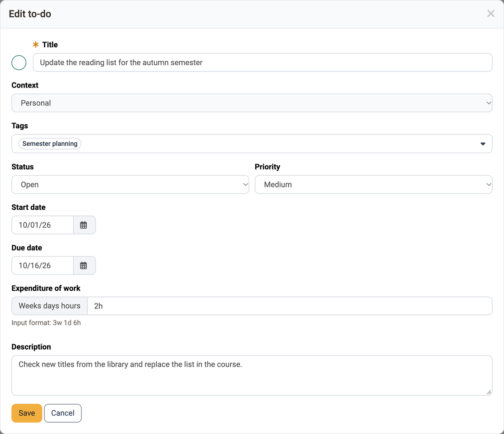Open the Start date calendar picker

pyautogui.click(x=84, y=225)
